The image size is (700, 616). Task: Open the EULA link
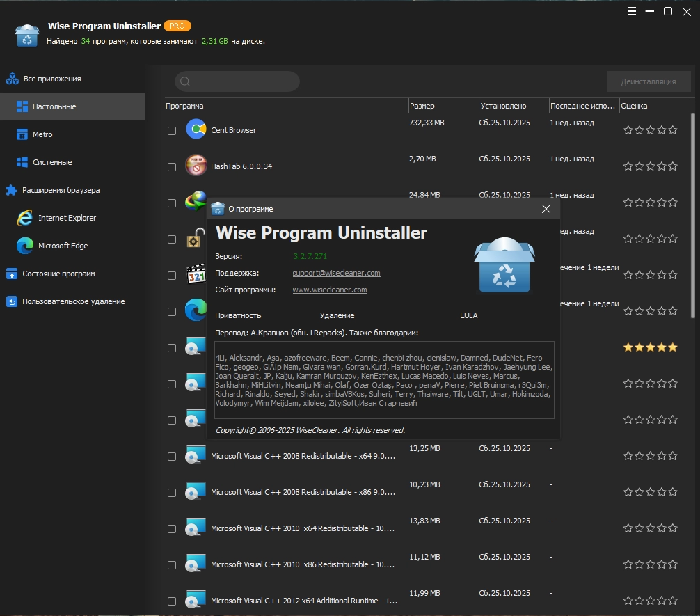pyautogui.click(x=468, y=315)
